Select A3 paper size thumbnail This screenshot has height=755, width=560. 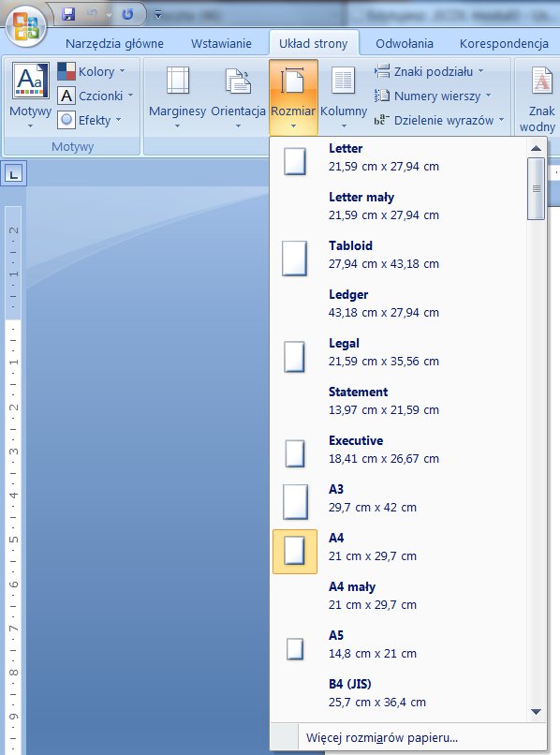coord(295,503)
